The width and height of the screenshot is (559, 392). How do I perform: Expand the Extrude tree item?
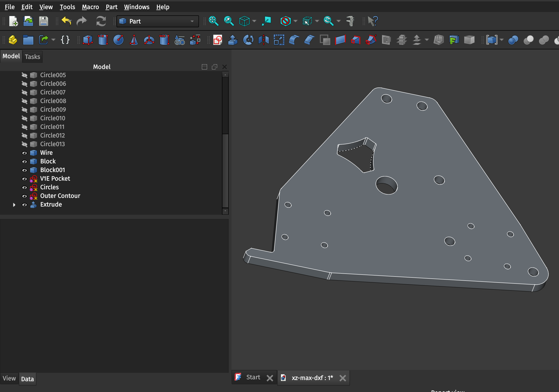pos(14,205)
